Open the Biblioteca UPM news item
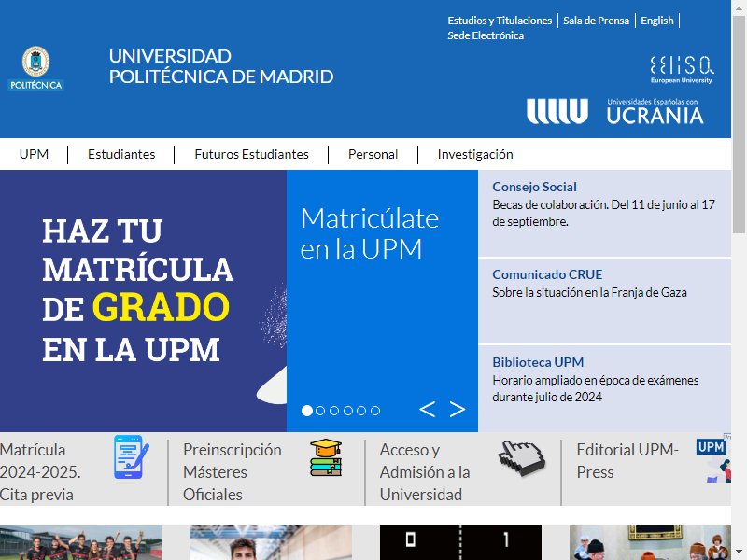The width and height of the screenshot is (747, 560). [538, 362]
